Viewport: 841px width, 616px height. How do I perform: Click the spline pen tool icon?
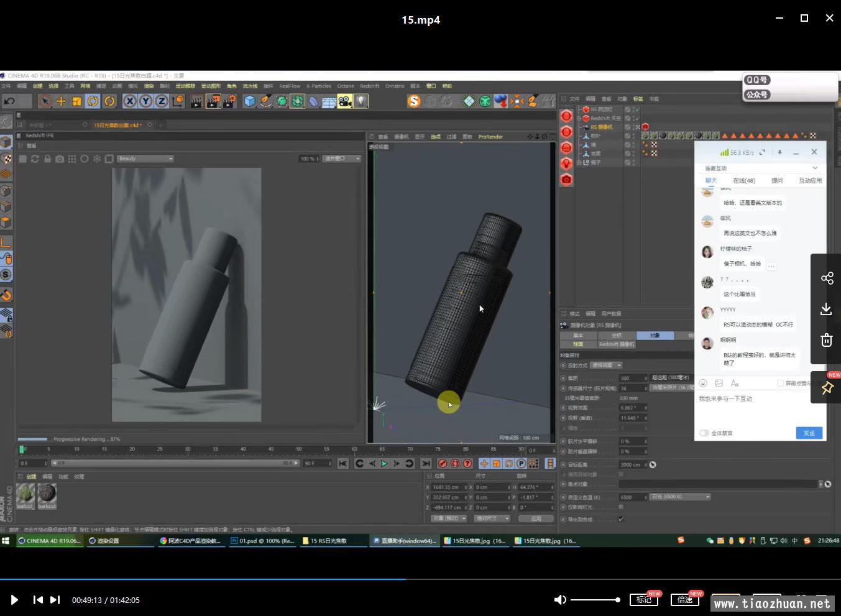(266, 101)
